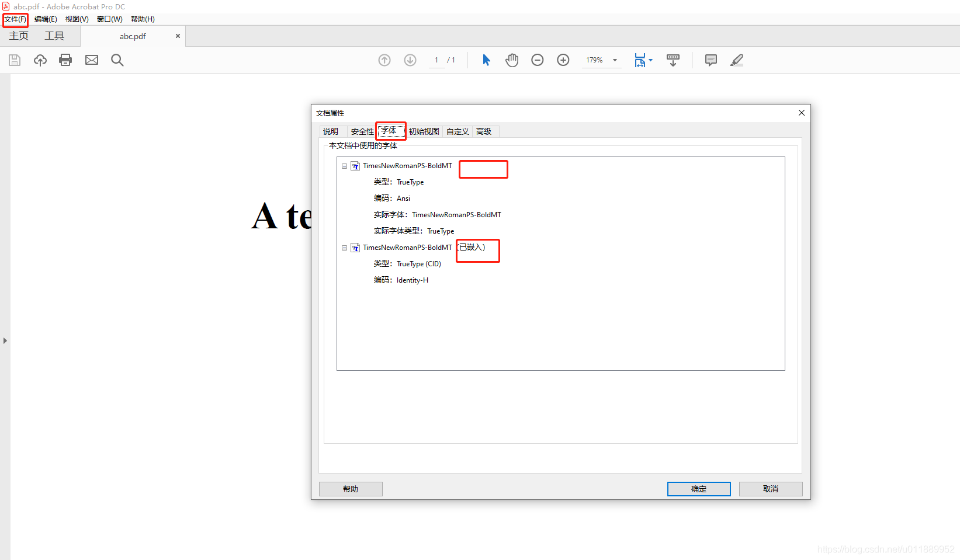
Task: Open the zoom percentage dropdown
Action: [x=615, y=60]
